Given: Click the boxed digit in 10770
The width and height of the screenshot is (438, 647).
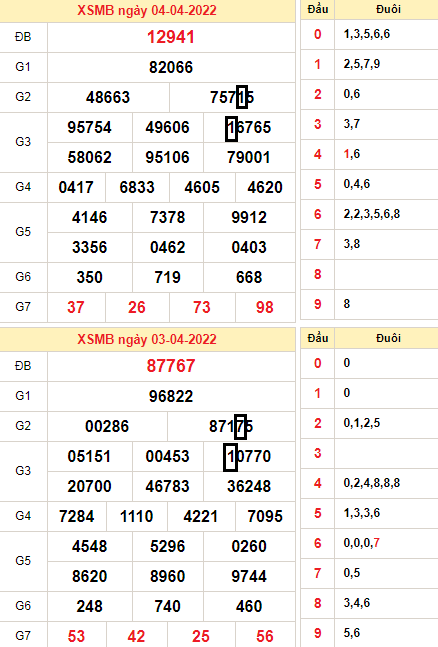Looking at the screenshot, I should (230, 457).
